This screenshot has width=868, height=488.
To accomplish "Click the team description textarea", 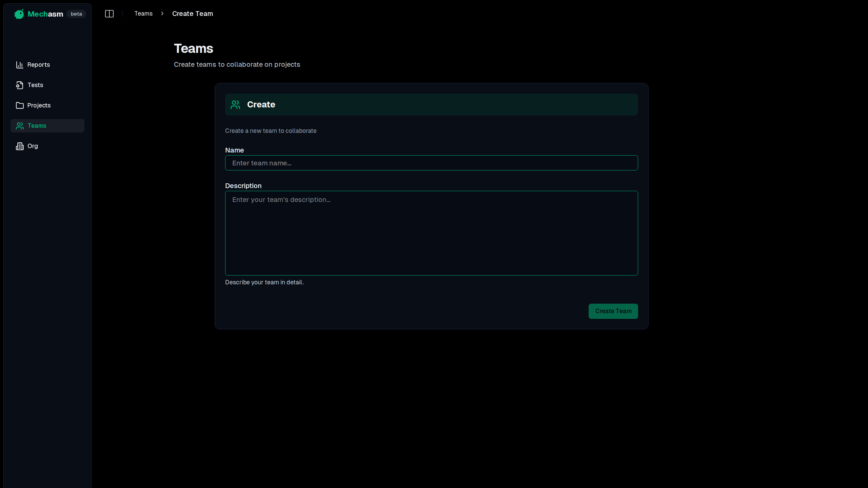I will coord(431,233).
